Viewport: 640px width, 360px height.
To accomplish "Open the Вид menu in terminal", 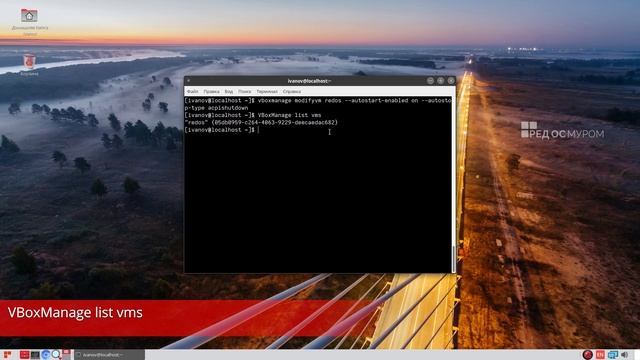I will [229, 91].
